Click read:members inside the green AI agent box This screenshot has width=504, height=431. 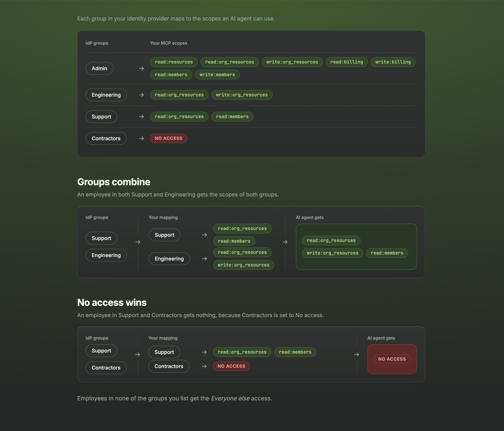(x=387, y=253)
